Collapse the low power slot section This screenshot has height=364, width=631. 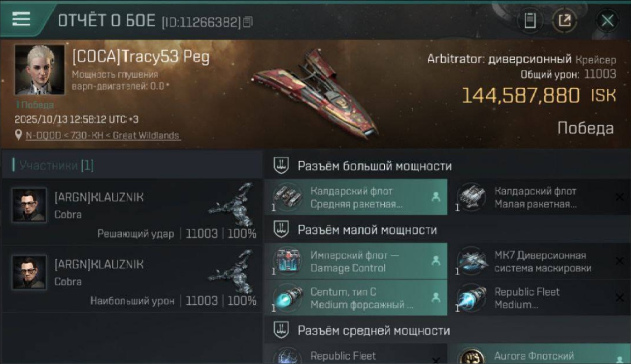(x=447, y=230)
